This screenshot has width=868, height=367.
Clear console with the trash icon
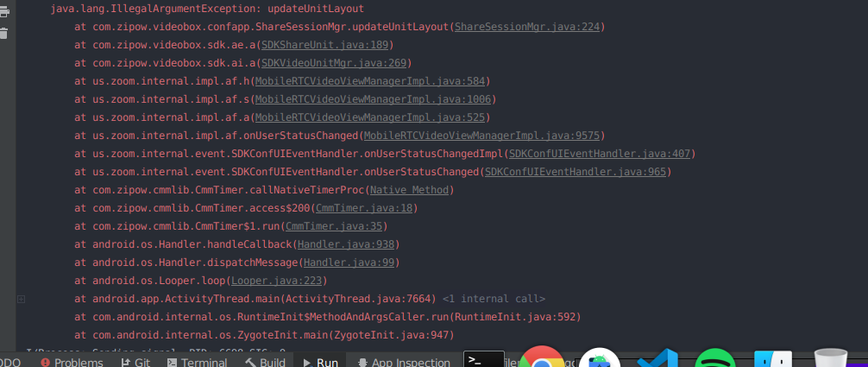tap(3, 34)
